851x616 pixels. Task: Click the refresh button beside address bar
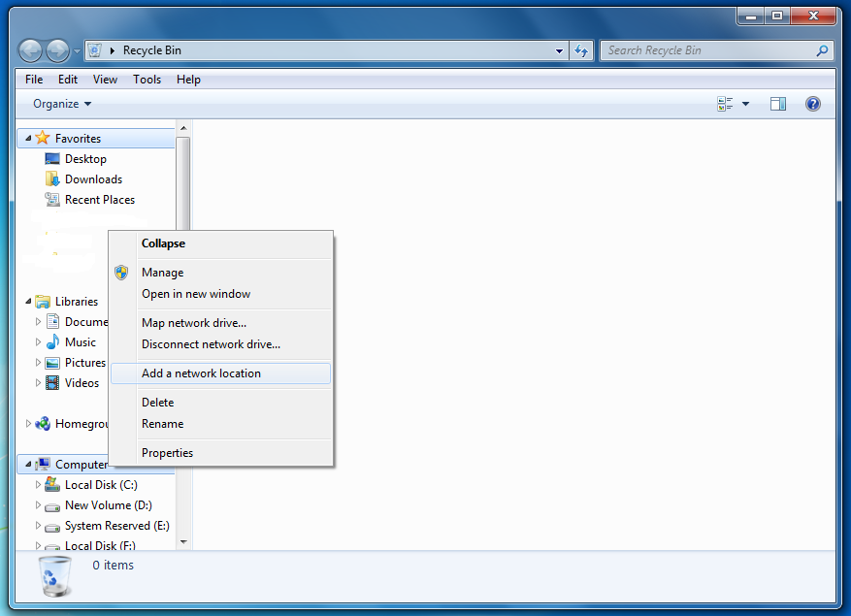pos(581,50)
